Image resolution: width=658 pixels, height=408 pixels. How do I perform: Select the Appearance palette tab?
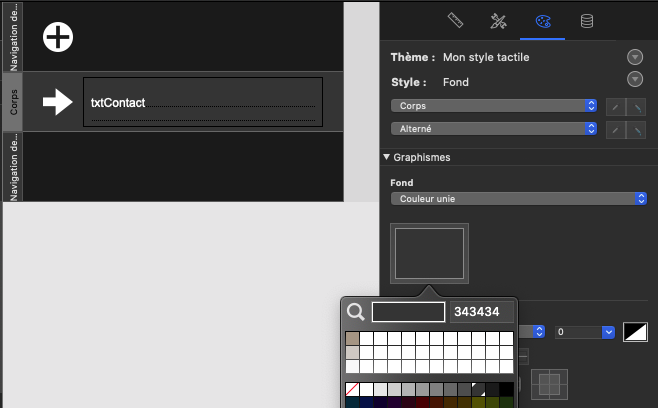coord(543,20)
